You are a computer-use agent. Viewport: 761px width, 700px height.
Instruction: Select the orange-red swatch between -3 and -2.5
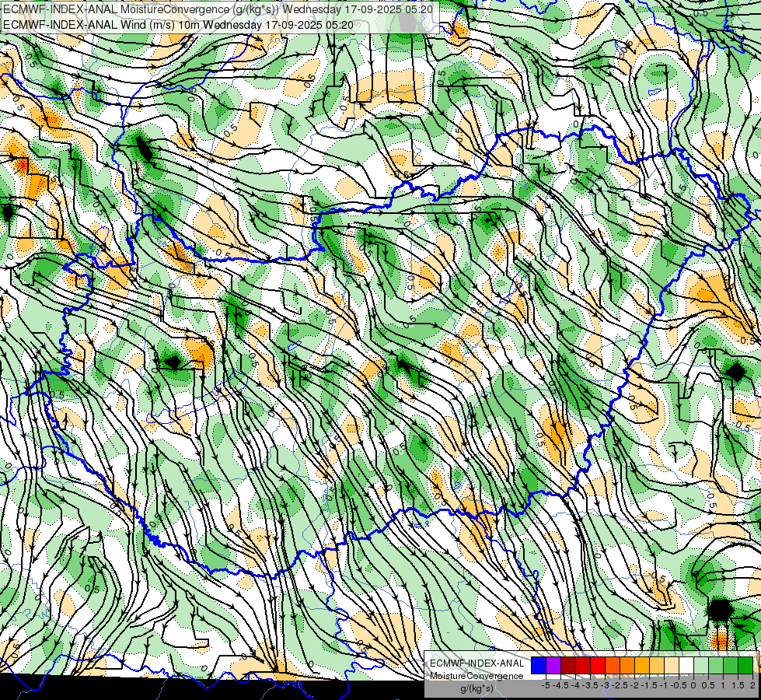tap(613, 666)
